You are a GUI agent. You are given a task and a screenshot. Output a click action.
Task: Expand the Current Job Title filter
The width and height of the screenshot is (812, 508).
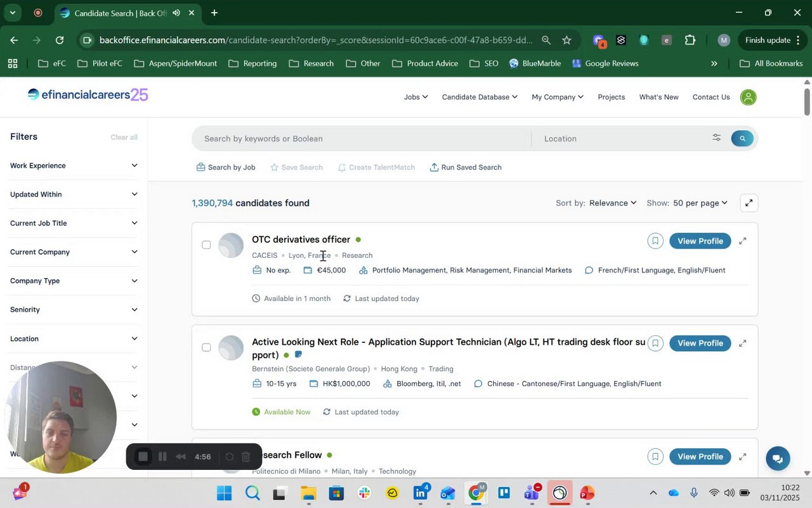tap(74, 223)
